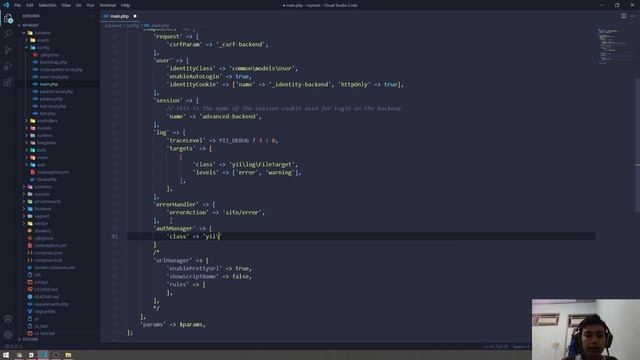Open the Selection menu
Viewport: 640px width, 360px height.
coord(47,5)
